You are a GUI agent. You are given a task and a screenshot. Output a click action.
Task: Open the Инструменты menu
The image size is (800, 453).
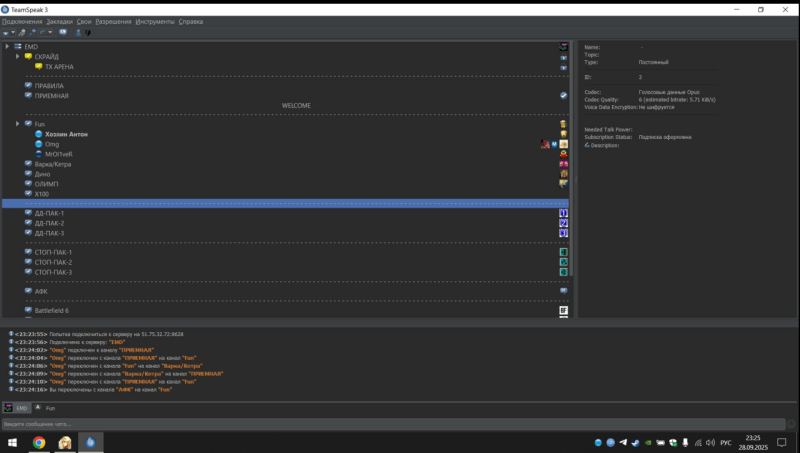click(x=154, y=21)
